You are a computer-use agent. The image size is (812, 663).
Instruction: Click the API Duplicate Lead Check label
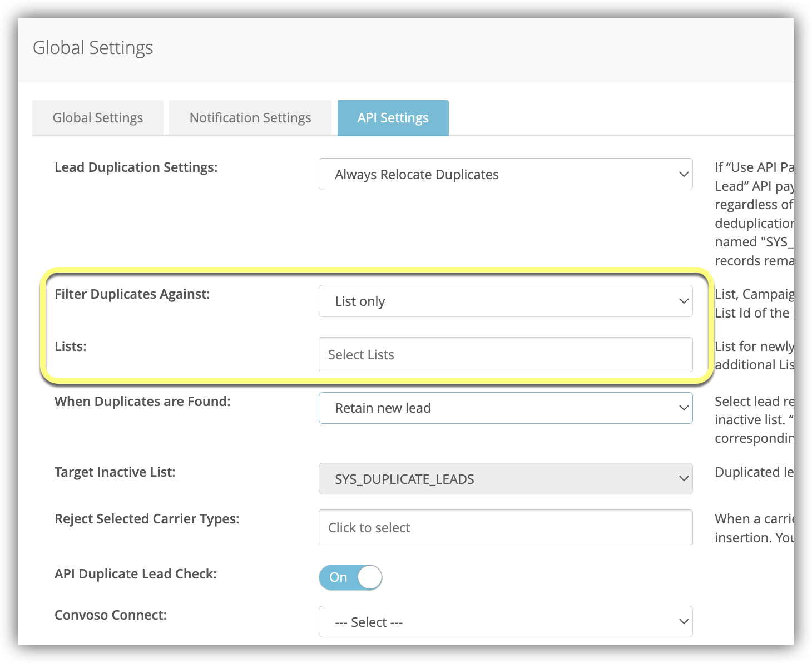[x=136, y=574]
